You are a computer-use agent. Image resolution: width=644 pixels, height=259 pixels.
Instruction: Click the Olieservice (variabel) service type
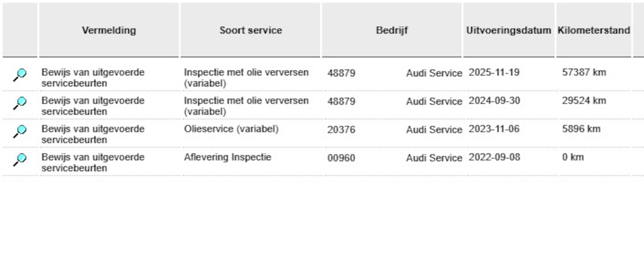[231, 129]
